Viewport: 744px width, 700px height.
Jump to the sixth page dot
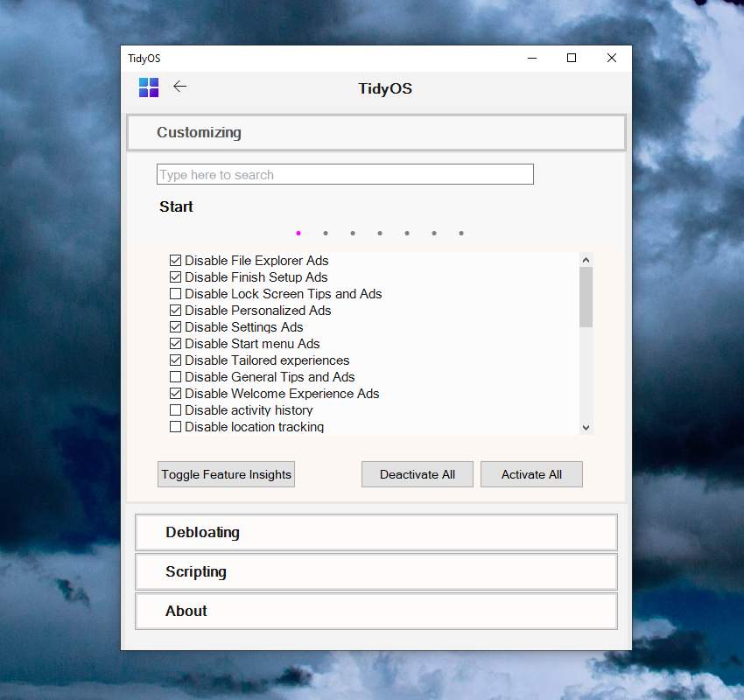[x=433, y=233]
